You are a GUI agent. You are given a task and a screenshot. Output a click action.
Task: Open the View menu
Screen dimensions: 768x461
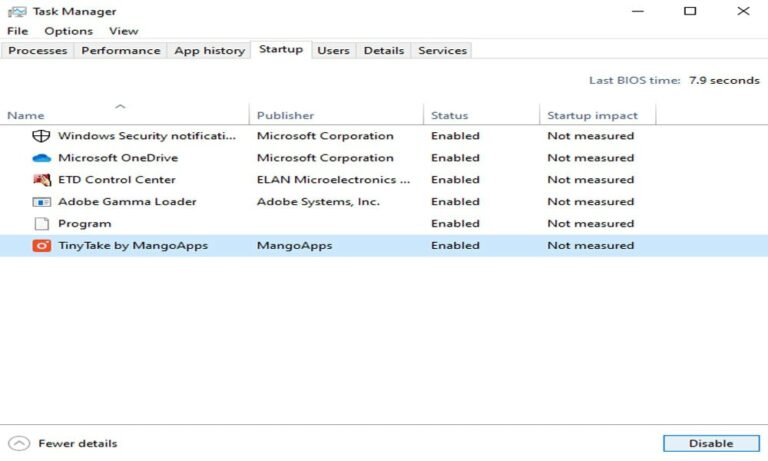coord(124,31)
